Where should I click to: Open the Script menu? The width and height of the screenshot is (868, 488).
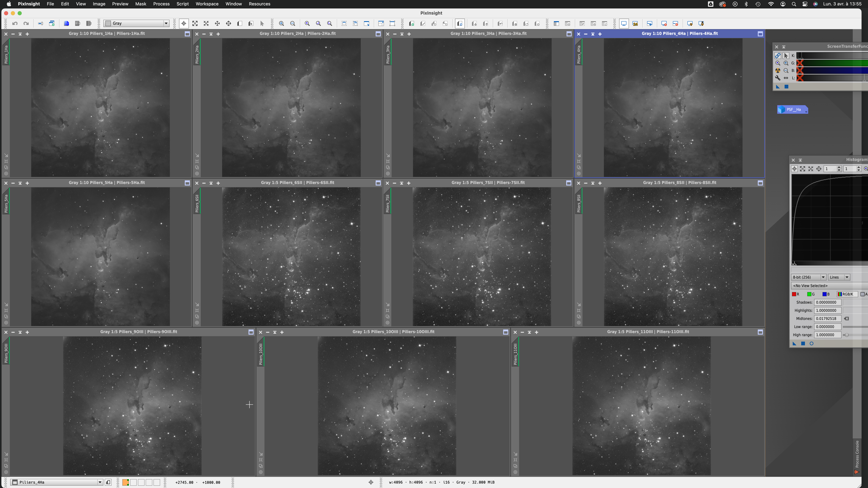182,4
